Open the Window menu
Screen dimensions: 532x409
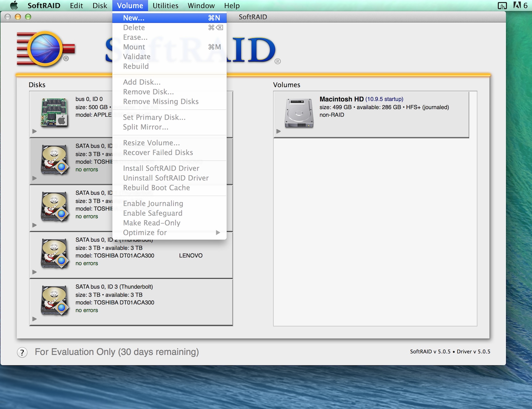(201, 6)
